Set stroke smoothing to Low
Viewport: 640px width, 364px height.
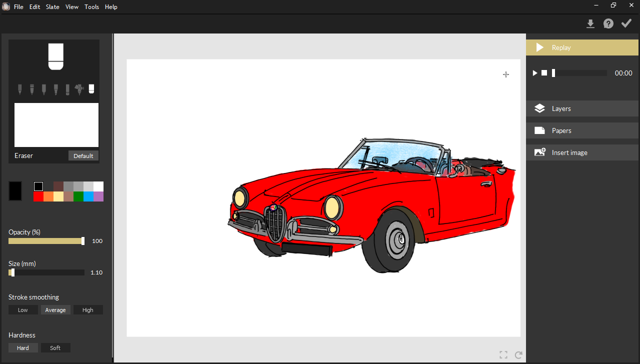click(x=23, y=310)
